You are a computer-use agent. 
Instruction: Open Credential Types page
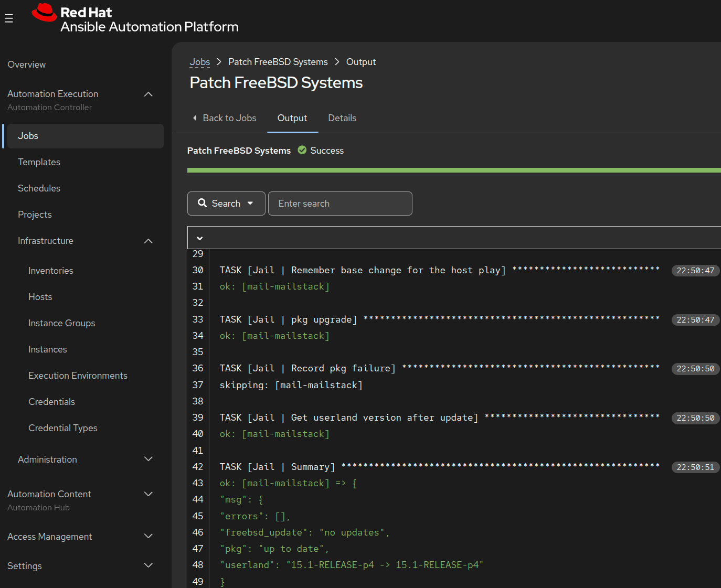(x=63, y=428)
